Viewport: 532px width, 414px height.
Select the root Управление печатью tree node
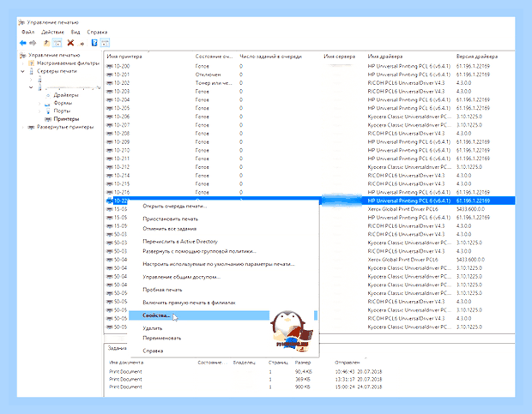54,55
